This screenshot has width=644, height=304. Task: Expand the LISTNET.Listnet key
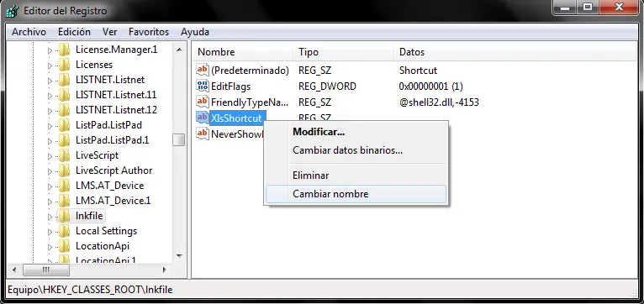(x=50, y=81)
